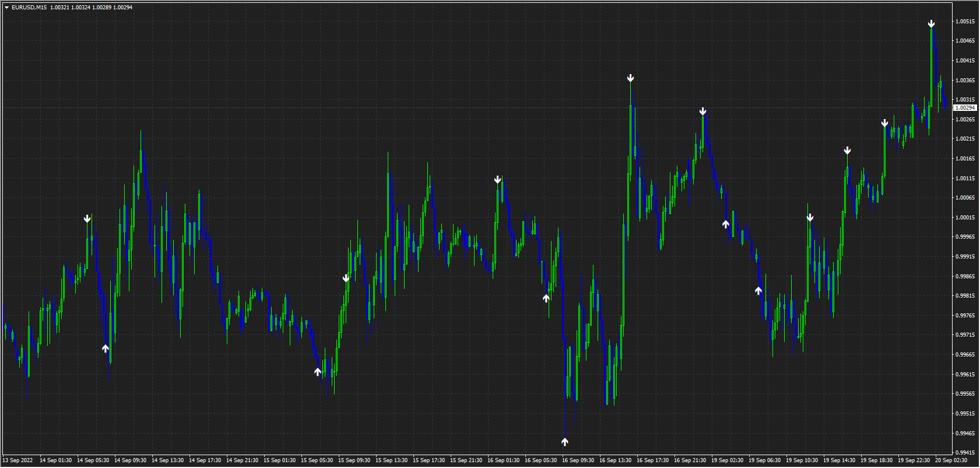Image resolution: width=980 pixels, height=468 pixels.
Task: Click the 1.00515 price scale label
Action: tap(965, 22)
